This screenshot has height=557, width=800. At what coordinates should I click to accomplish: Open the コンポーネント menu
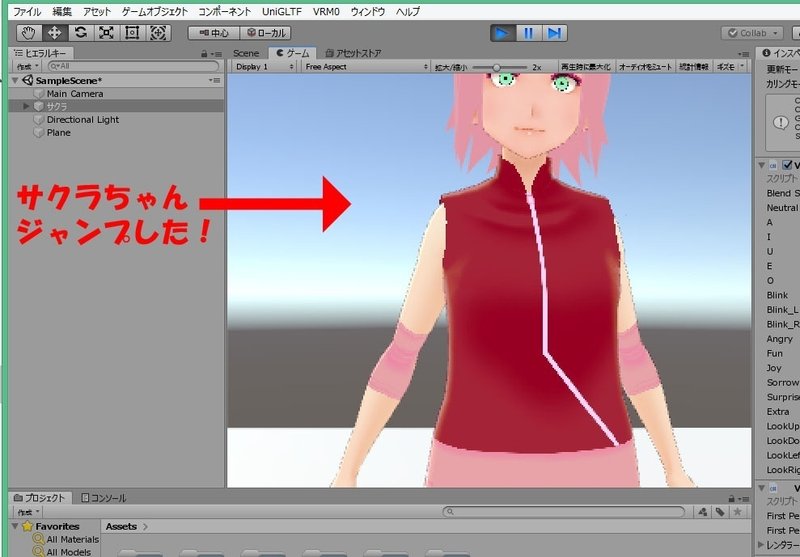pyautogui.click(x=224, y=11)
